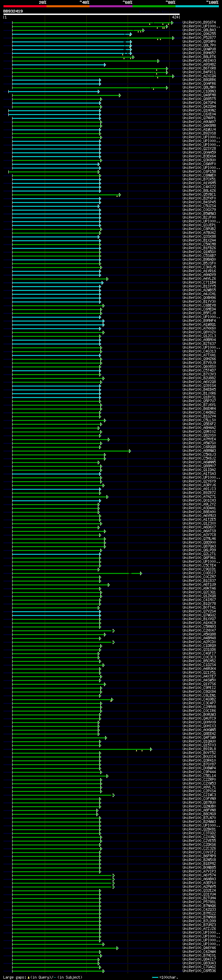Open hit UniRef100_B9H657

[199, 53]
